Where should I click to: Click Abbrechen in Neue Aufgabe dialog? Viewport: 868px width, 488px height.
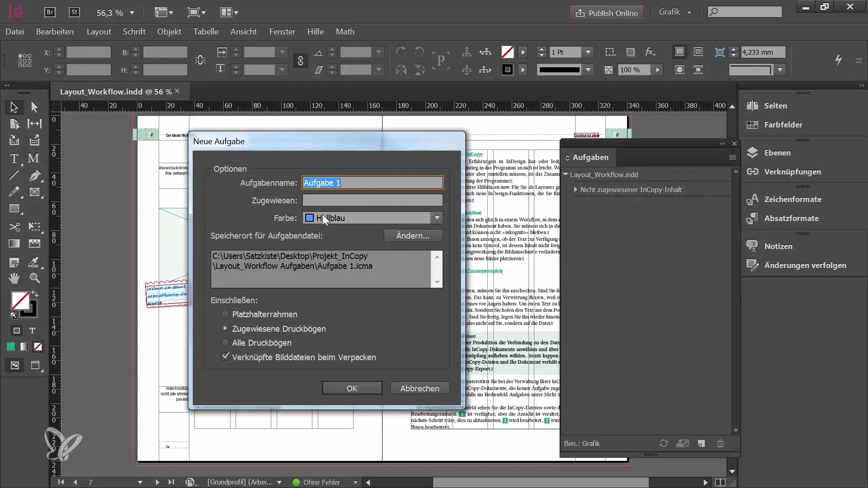point(420,388)
